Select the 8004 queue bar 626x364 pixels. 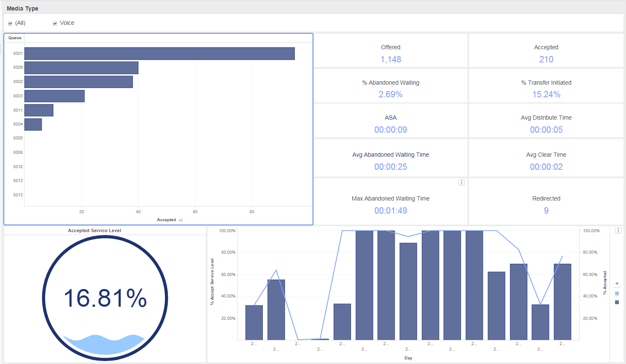point(33,124)
